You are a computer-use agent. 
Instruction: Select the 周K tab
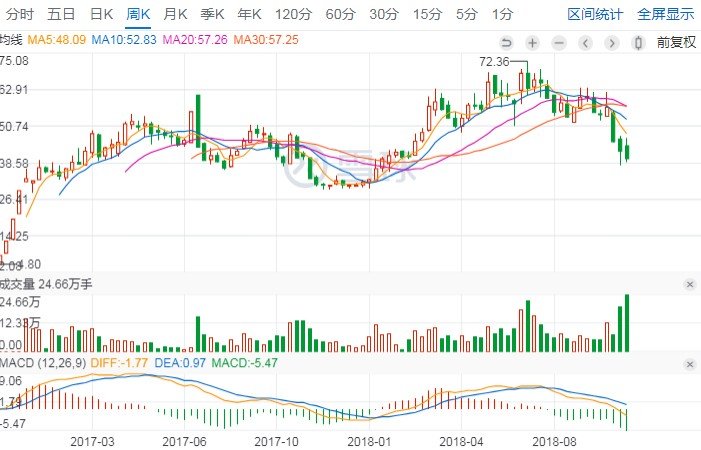(x=138, y=14)
